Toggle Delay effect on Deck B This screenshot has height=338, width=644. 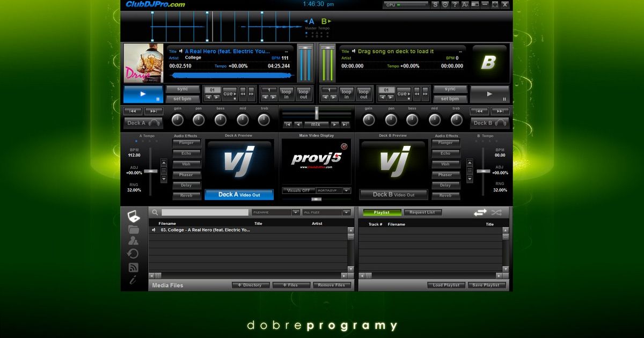point(445,185)
